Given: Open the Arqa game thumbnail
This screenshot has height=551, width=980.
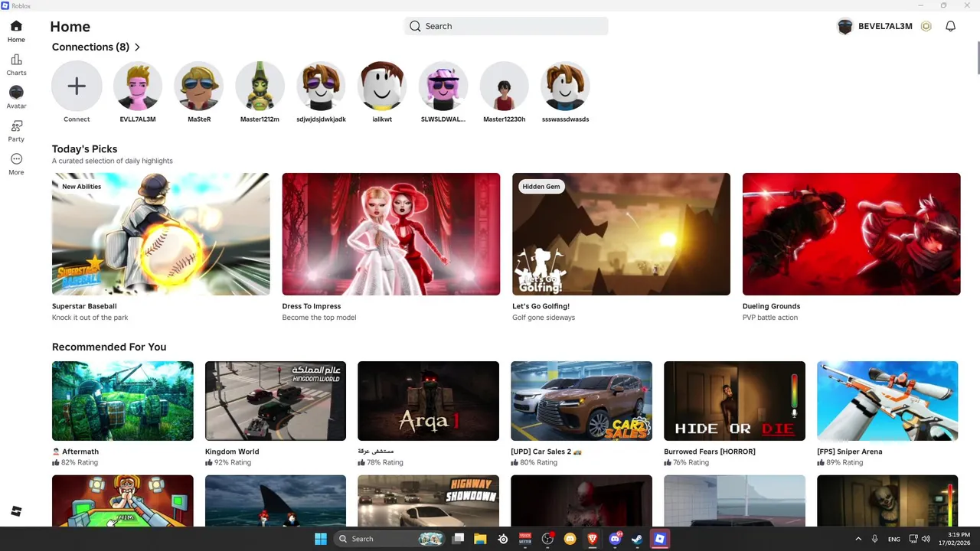Looking at the screenshot, I should click(x=429, y=401).
